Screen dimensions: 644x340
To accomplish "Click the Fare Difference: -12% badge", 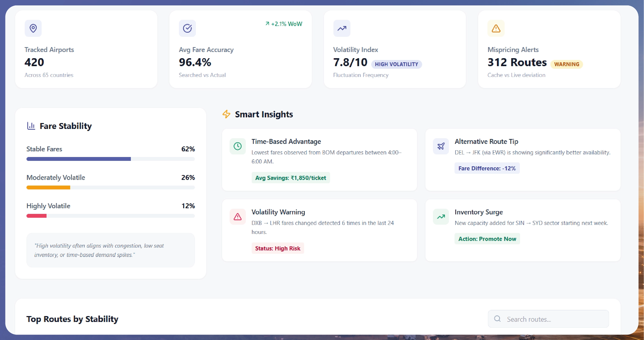I will [487, 168].
